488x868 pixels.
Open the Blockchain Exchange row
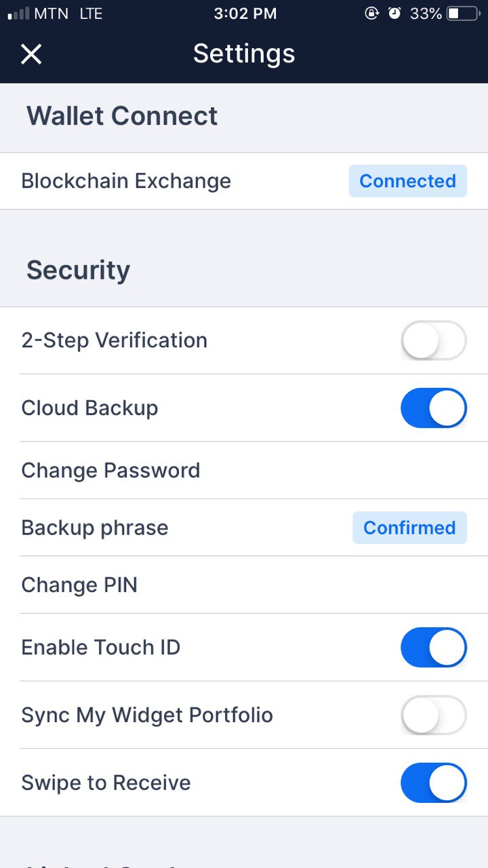(x=126, y=181)
